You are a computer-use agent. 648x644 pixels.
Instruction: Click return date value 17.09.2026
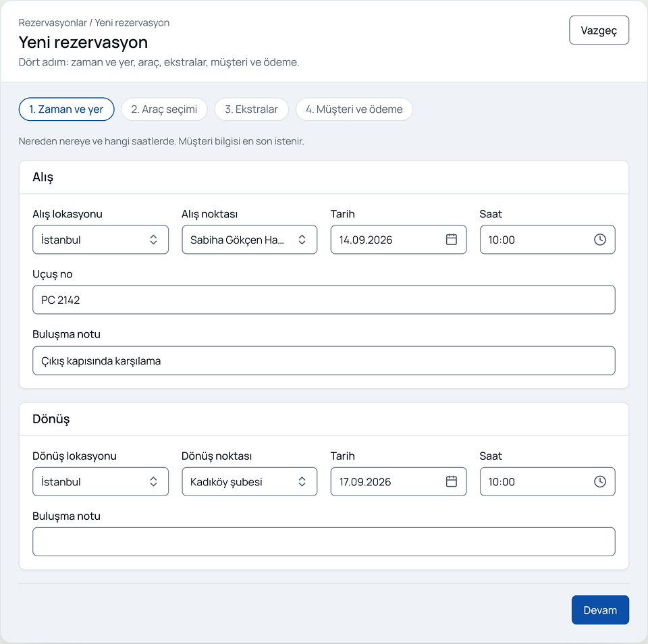point(365,481)
